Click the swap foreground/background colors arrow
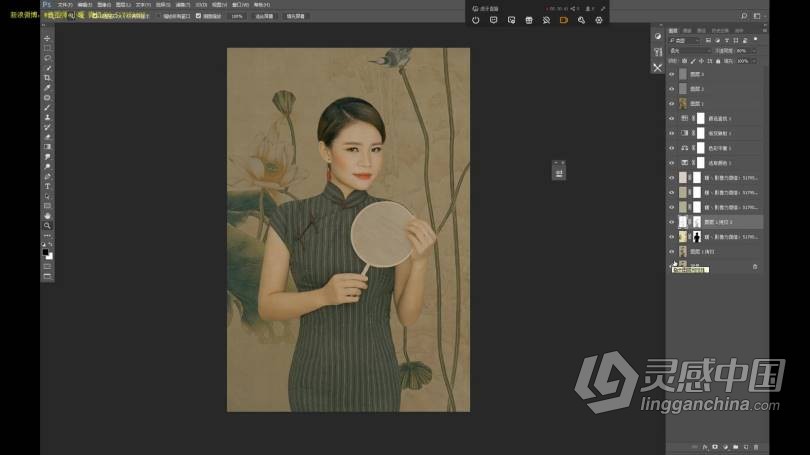The image size is (810, 455). tap(51, 244)
